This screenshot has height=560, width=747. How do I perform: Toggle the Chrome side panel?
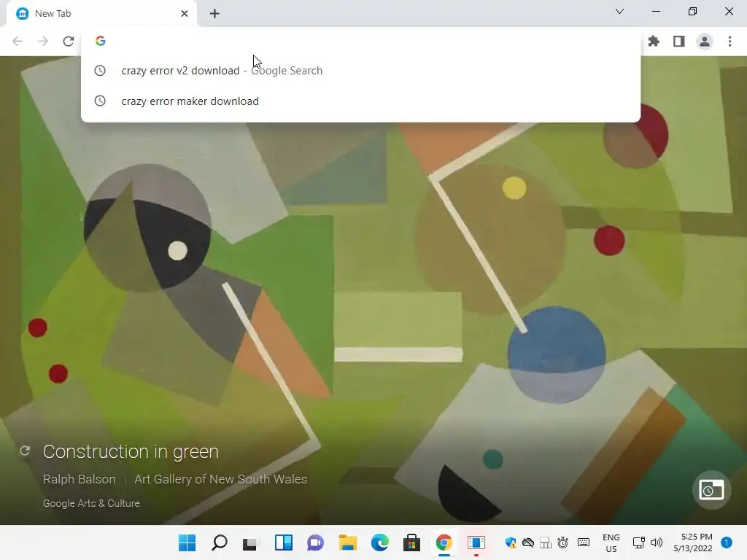point(679,42)
